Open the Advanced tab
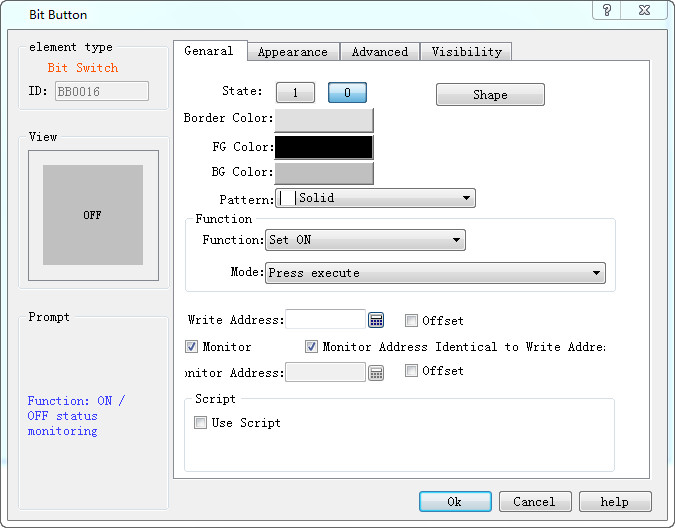Image resolution: width=675 pixels, height=528 pixels. 379,52
